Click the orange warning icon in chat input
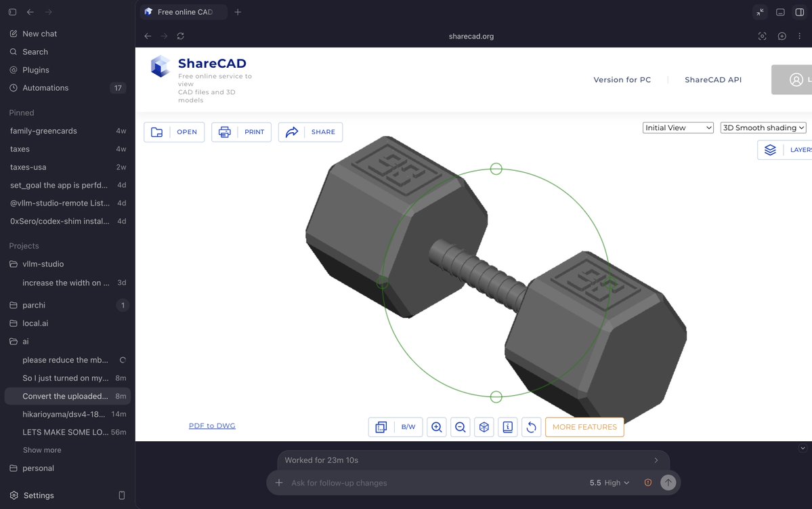 (x=648, y=483)
